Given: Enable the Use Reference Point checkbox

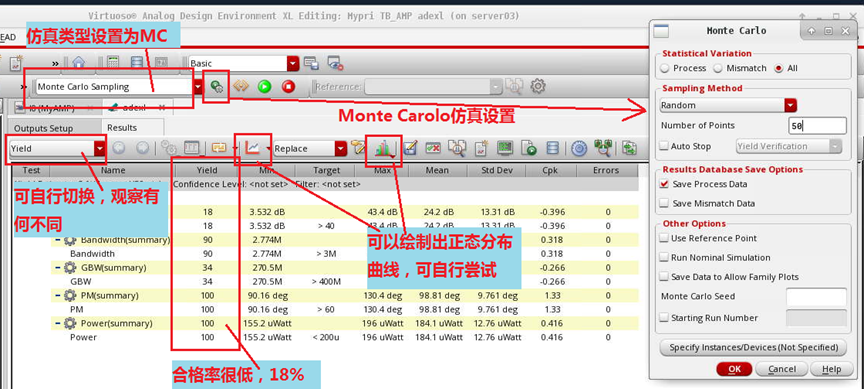Looking at the screenshot, I should (664, 238).
